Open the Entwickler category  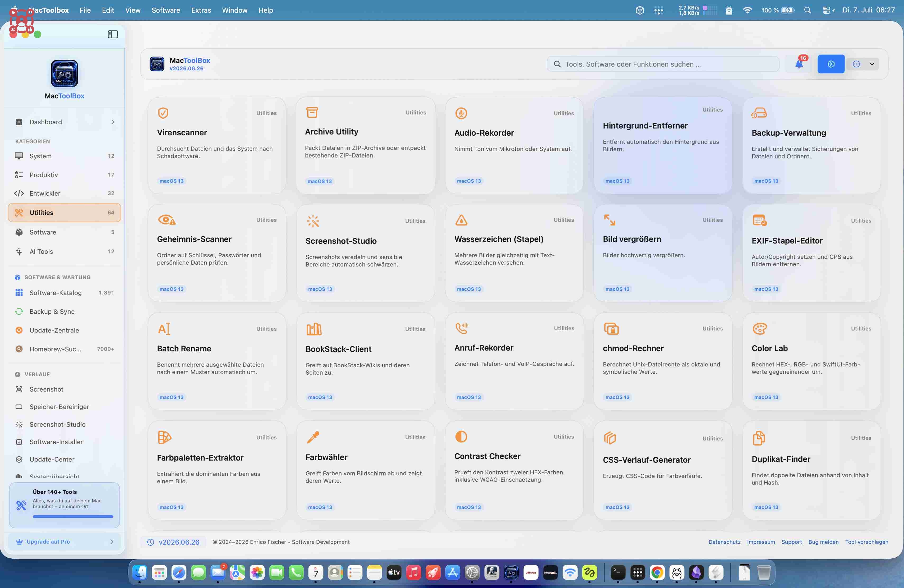tap(64, 193)
